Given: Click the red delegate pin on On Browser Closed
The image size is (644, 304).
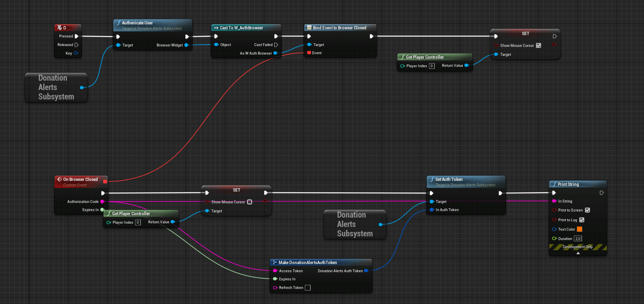Looking at the screenshot, I should click(105, 181).
